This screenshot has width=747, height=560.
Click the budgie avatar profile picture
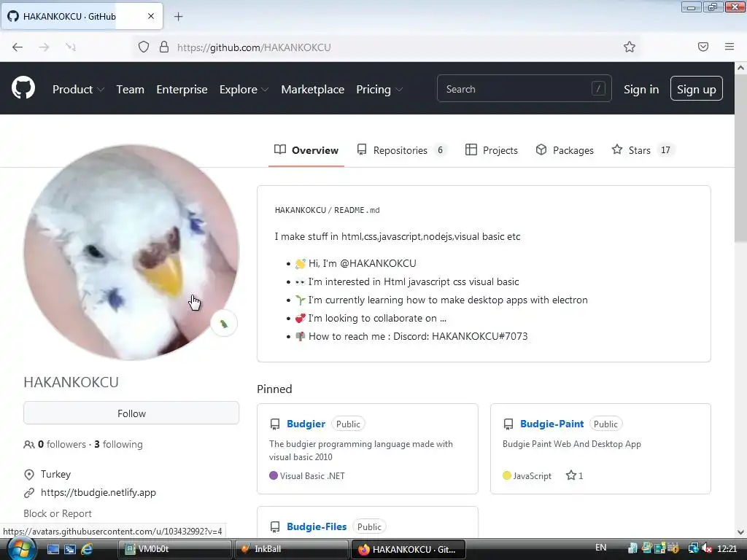coord(131,252)
